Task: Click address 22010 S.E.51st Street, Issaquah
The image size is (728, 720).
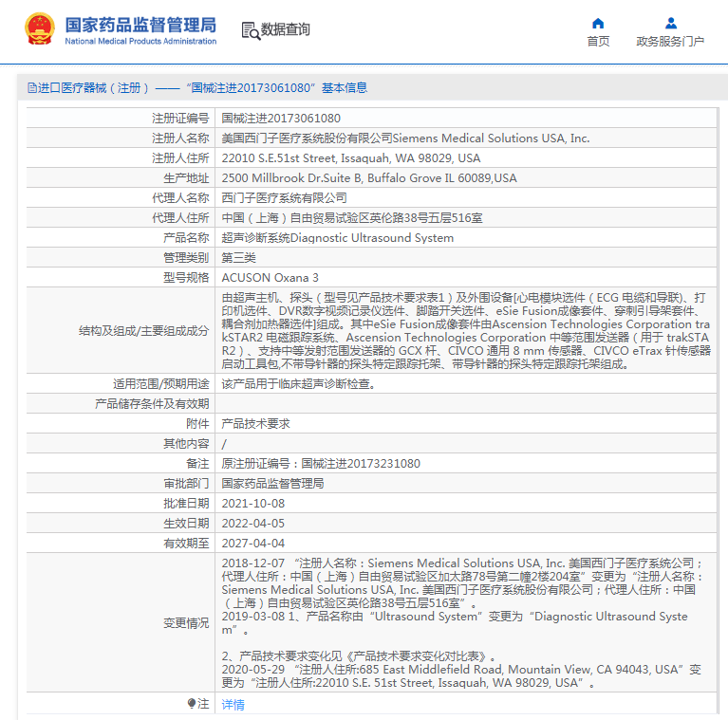Action: (350, 158)
